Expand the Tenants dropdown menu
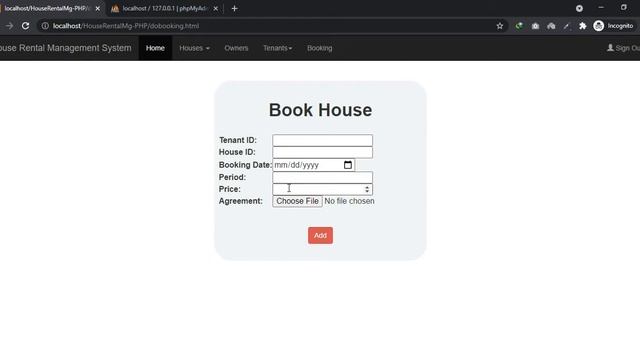Image resolution: width=640 pixels, height=360 pixels. (x=278, y=48)
